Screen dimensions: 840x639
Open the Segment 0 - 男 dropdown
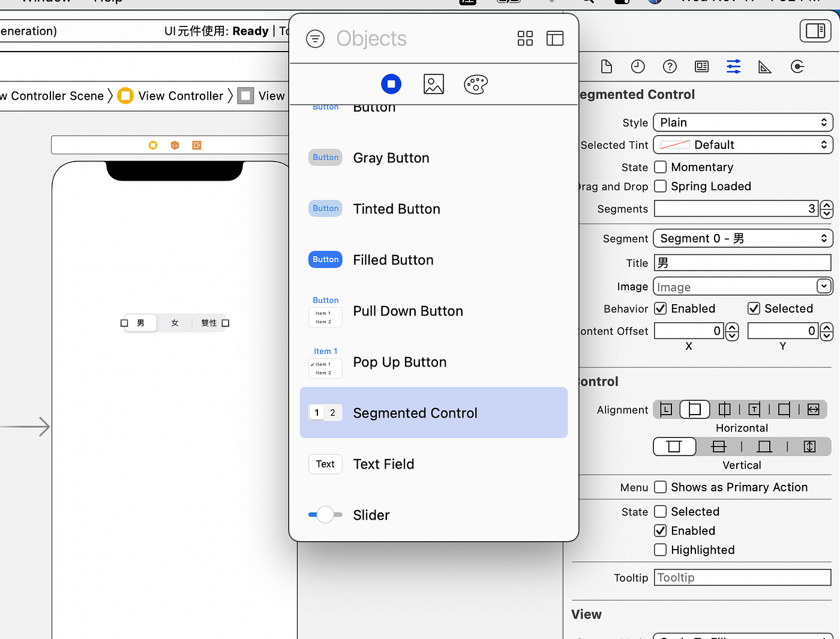pos(742,238)
